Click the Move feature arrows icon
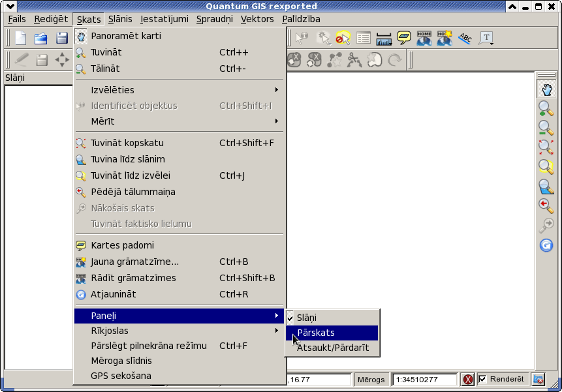 click(61, 60)
